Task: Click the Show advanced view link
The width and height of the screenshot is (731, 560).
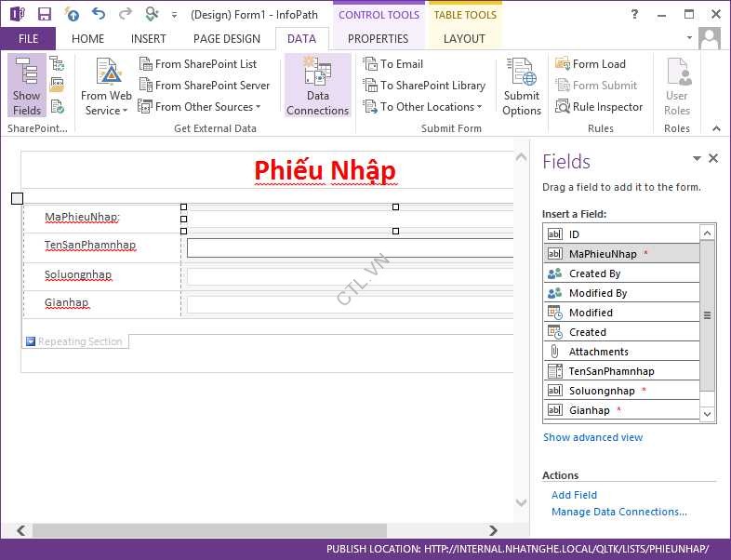Action: (592, 437)
